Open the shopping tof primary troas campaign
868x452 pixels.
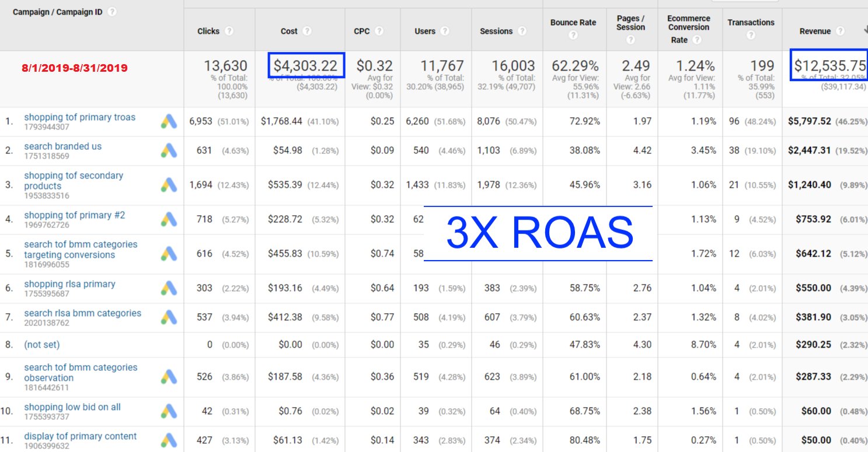(x=79, y=117)
